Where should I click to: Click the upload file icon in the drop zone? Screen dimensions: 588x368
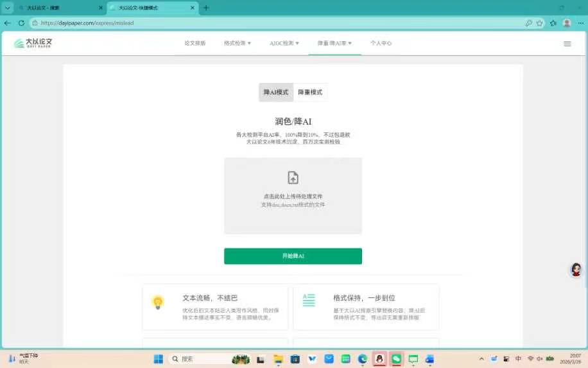tap(293, 178)
